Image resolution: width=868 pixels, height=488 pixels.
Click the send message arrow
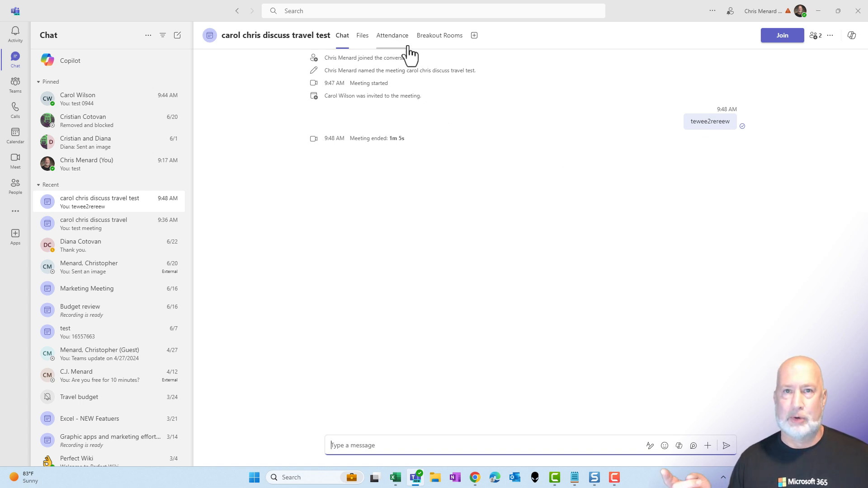click(x=726, y=446)
